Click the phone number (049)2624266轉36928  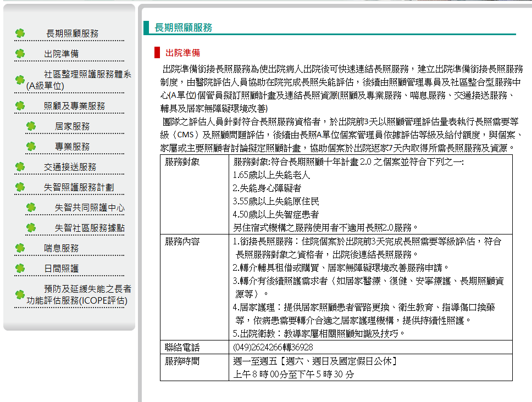pos(273,348)
